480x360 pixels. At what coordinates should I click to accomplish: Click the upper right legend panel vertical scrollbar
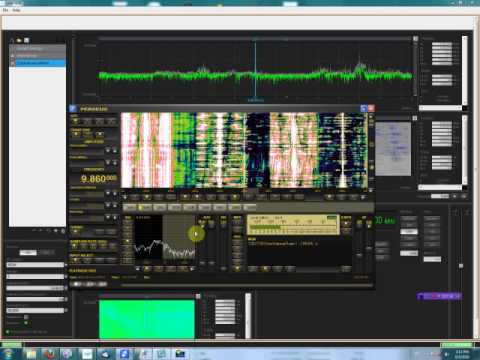pyautogui.click(x=465, y=70)
